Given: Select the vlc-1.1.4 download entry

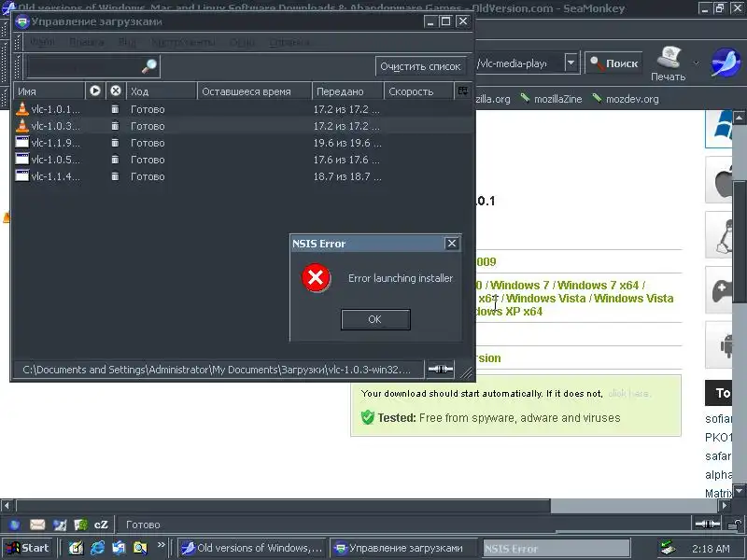Looking at the screenshot, I should pos(243,176).
